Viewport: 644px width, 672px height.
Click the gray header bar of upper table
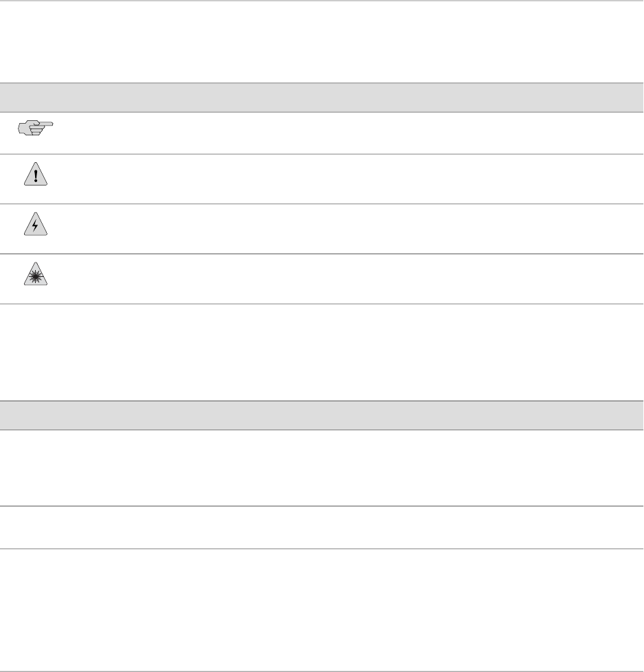pos(322,98)
